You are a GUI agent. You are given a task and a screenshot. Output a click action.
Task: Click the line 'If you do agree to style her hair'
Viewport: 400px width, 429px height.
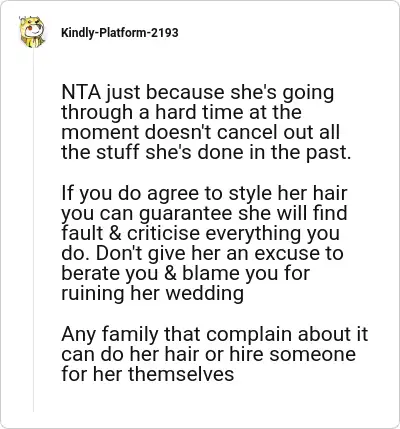[204, 193]
